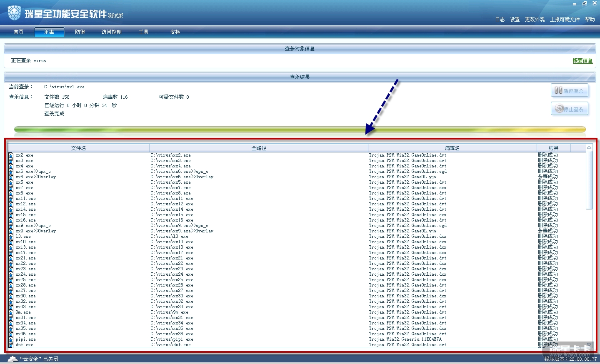The width and height of the screenshot is (600, 364).
Task: Select the file icon for xx11.exe
Action: coord(11,199)
